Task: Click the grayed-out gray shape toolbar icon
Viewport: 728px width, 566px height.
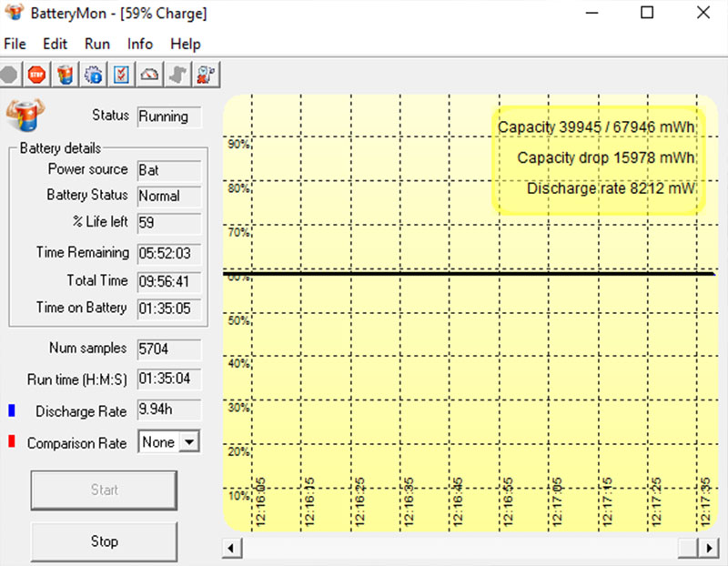Action: (x=177, y=75)
